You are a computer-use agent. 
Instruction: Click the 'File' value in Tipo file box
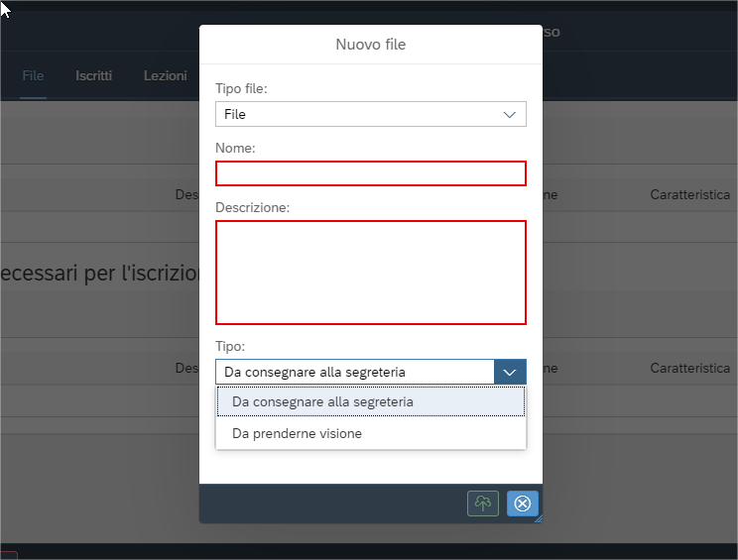coord(236,115)
